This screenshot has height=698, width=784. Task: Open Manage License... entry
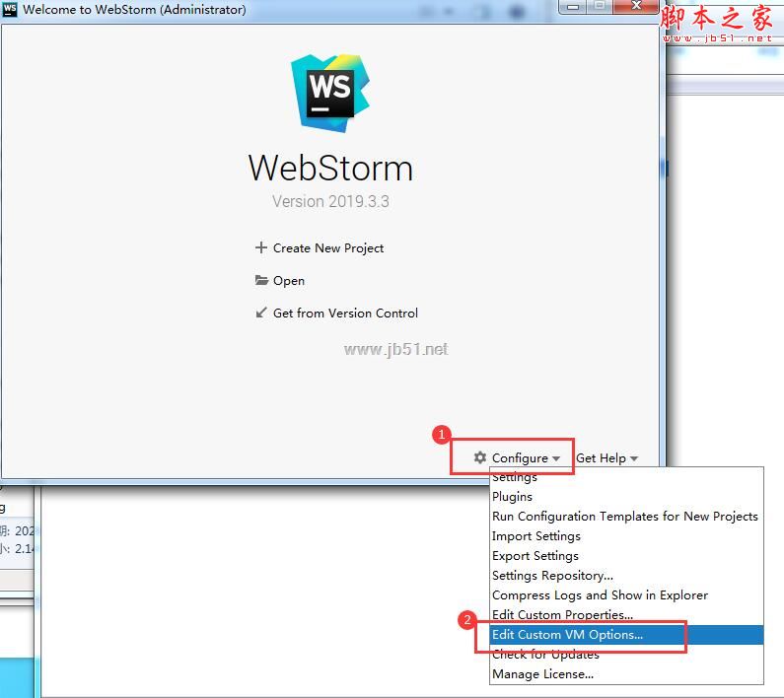626,674
